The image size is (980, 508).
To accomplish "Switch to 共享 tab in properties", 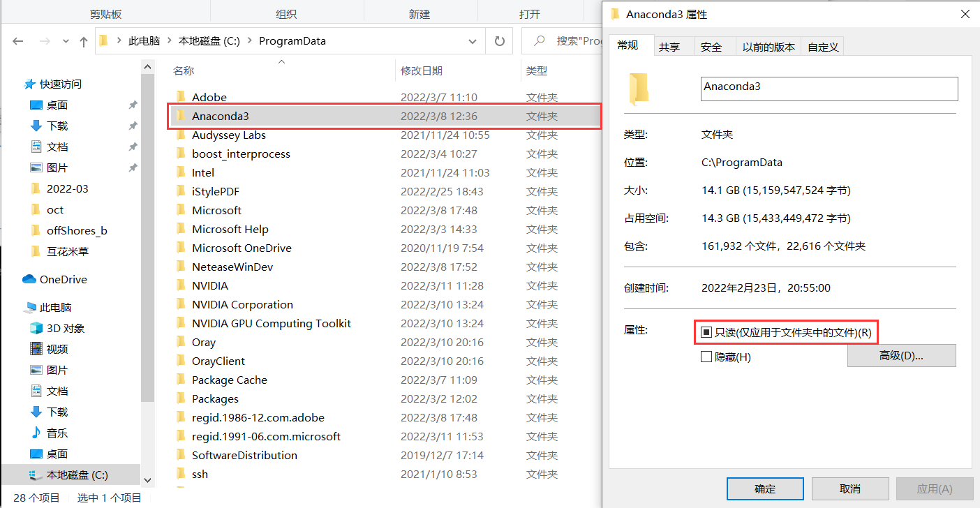I will tap(669, 47).
